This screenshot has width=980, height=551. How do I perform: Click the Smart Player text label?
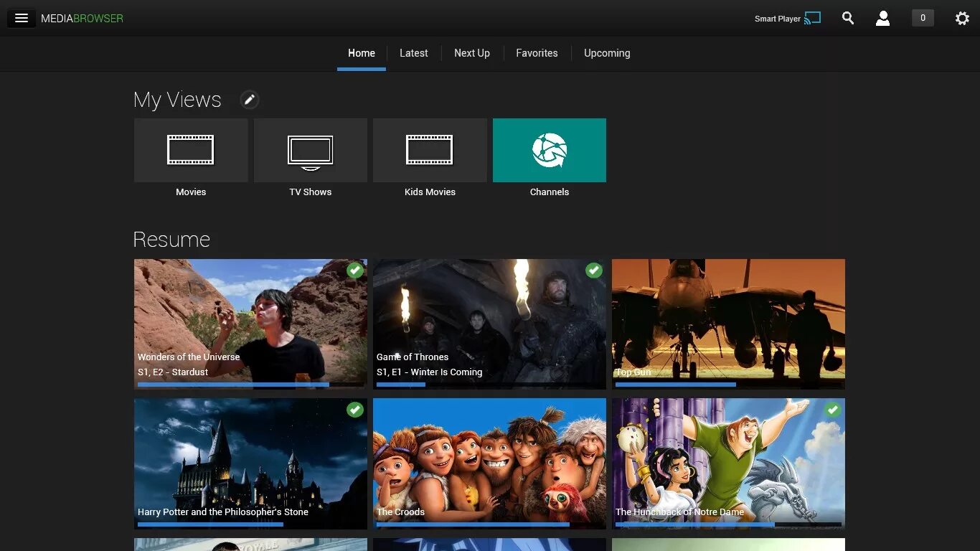point(778,19)
